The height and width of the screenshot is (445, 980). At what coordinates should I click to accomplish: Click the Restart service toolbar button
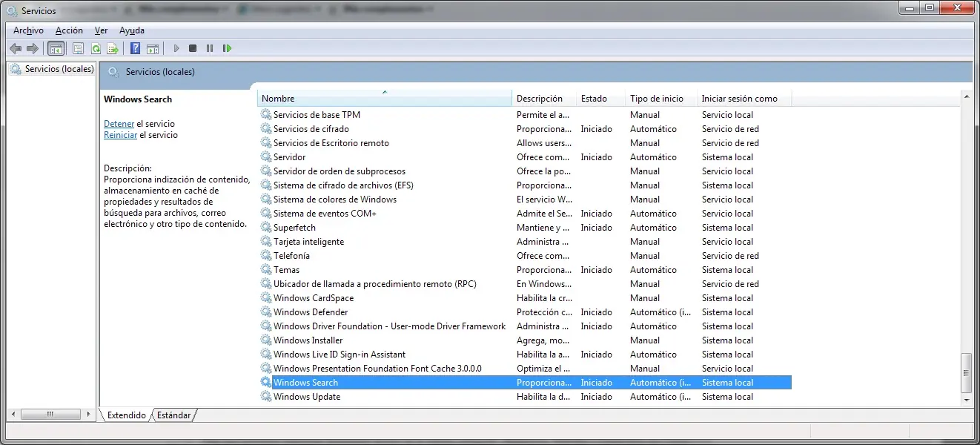pyautogui.click(x=227, y=48)
